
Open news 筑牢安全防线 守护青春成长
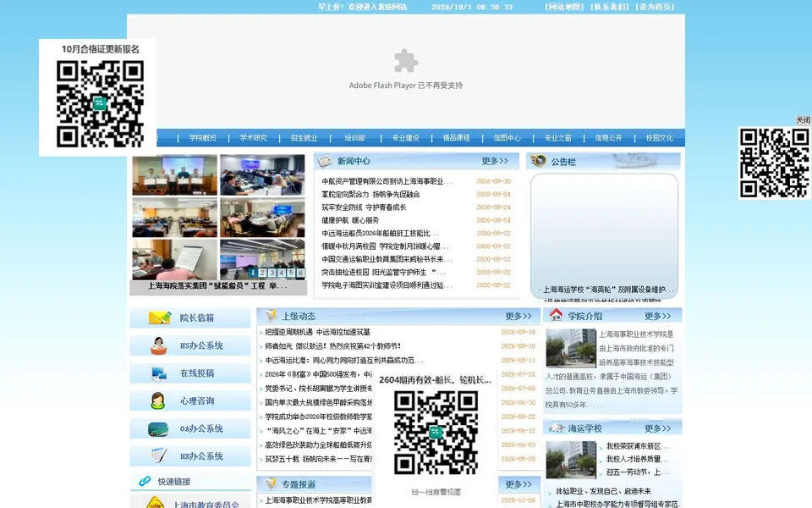click(x=364, y=207)
